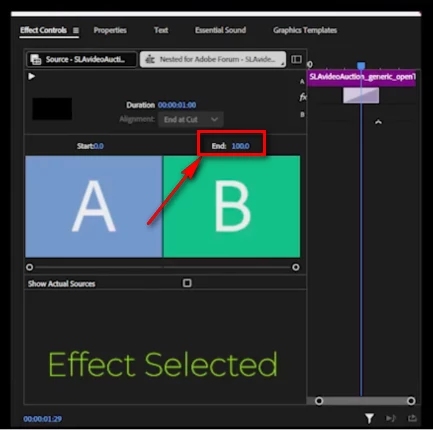Click the blue playhead marker in mini timeline
Image resolution: width=433 pixels, height=430 pixels.
(361, 65)
